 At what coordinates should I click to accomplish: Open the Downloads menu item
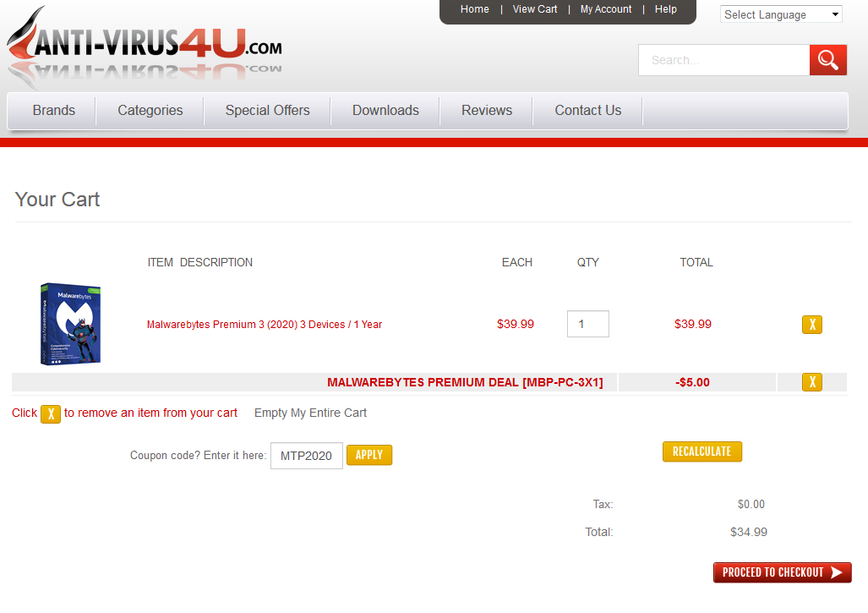pos(386,110)
